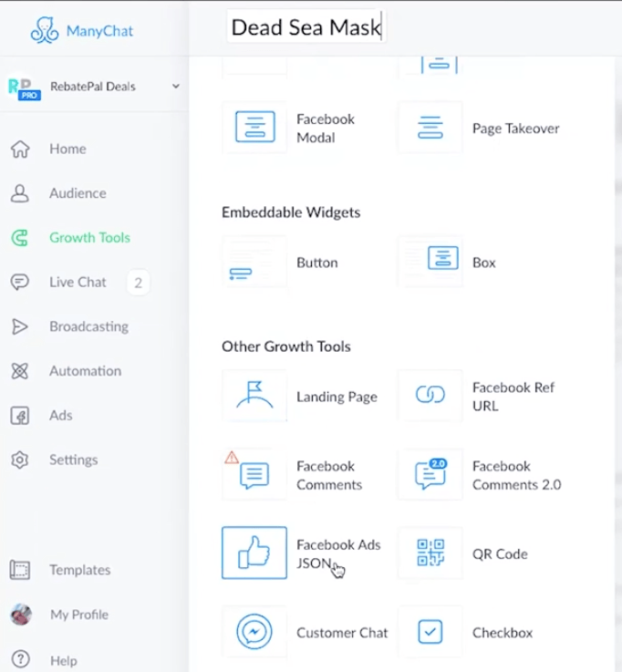Click the Live Chat bubble icon
Viewport: 622px width, 672px height.
coord(20,282)
